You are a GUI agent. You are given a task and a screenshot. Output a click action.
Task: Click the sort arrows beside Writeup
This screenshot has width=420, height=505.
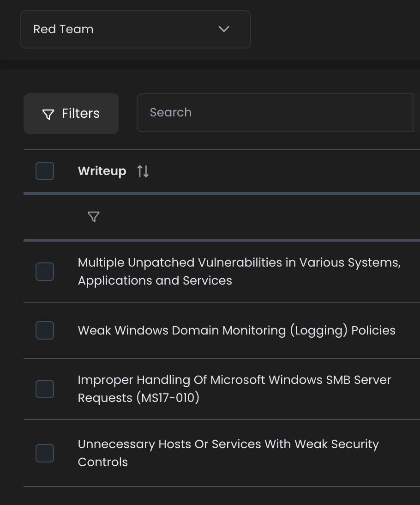coord(143,171)
